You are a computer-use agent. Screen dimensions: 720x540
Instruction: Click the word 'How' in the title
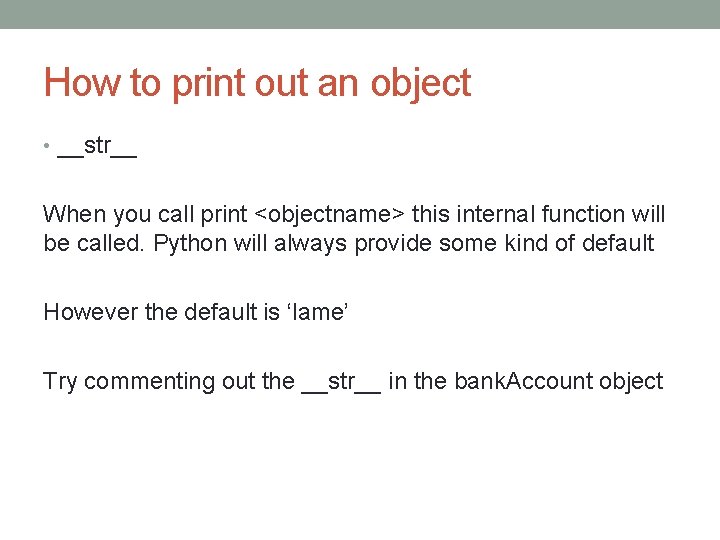(83, 83)
